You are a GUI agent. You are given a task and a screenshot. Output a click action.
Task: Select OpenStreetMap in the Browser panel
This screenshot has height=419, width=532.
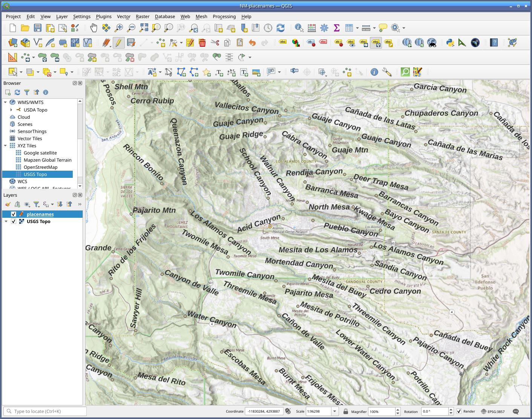tap(40, 167)
